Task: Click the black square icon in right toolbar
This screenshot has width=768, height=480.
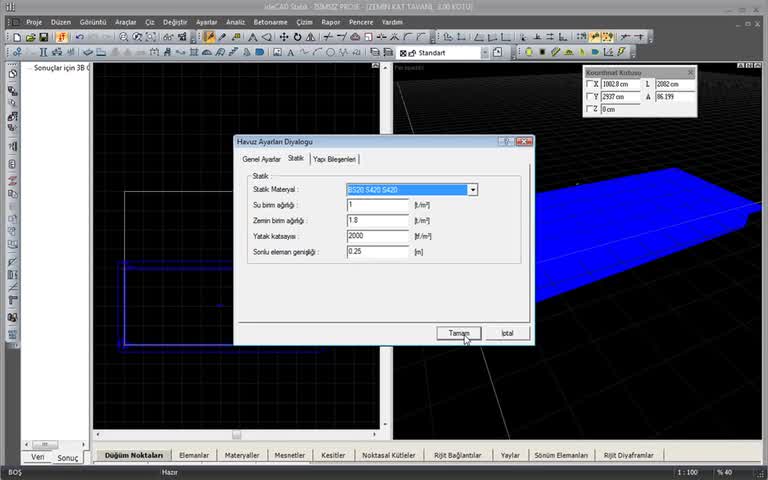Action: (542, 52)
